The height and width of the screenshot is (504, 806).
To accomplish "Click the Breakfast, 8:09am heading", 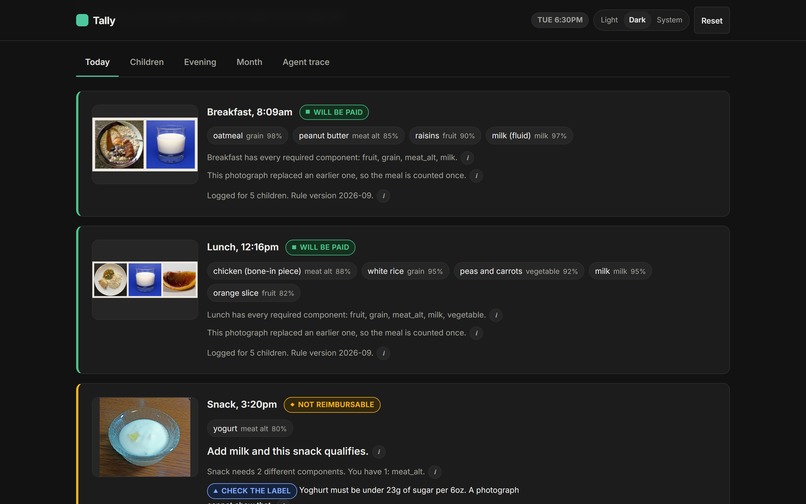I will tap(249, 112).
